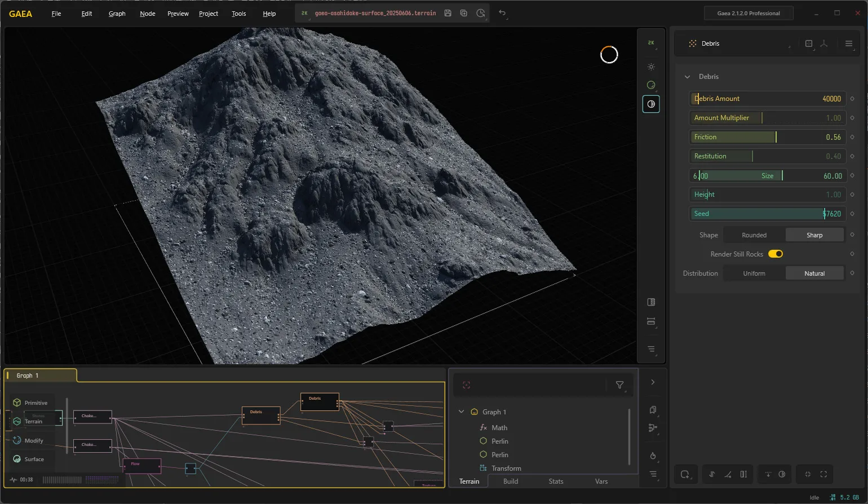Viewport: 868px width, 504px height.
Task: Switch to the Build tab
Action: (511, 481)
